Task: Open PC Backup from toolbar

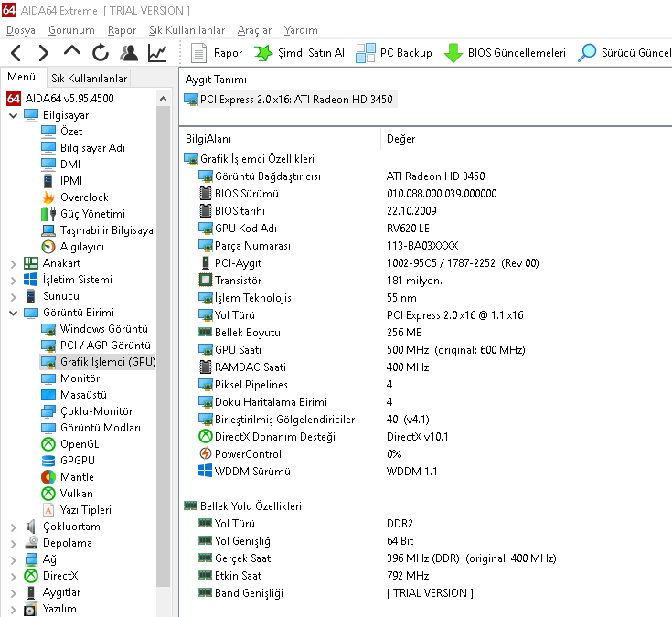Action: (x=394, y=53)
